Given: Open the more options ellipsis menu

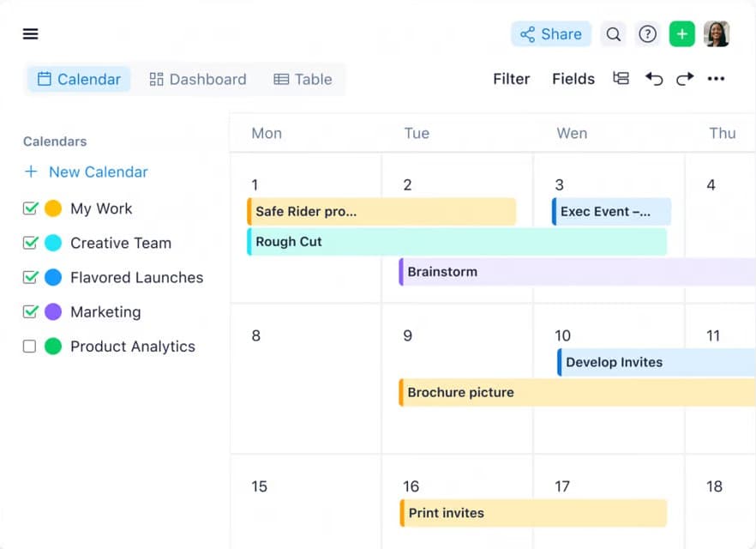Looking at the screenshot, I should point(717,78).
